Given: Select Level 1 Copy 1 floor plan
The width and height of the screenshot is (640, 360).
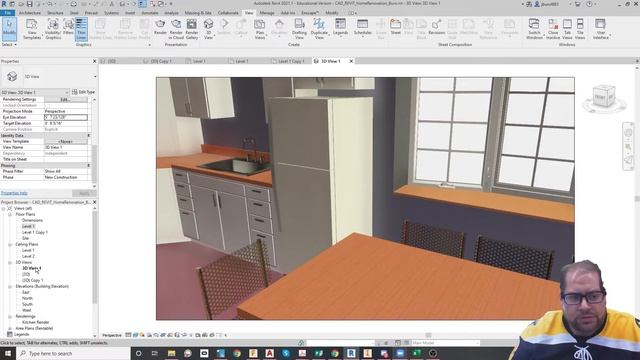Looking at the screenshot, I should [35, 232].
